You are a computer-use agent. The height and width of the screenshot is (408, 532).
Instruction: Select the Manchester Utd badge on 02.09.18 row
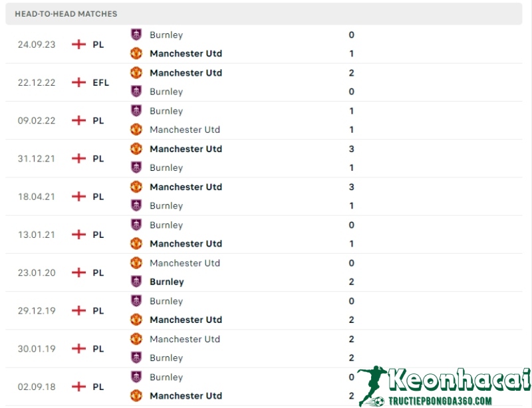[x=136, y=395]
